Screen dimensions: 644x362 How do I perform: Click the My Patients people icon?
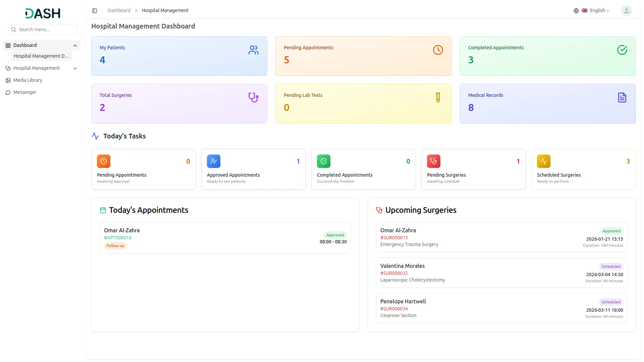(x=254, y=50)
